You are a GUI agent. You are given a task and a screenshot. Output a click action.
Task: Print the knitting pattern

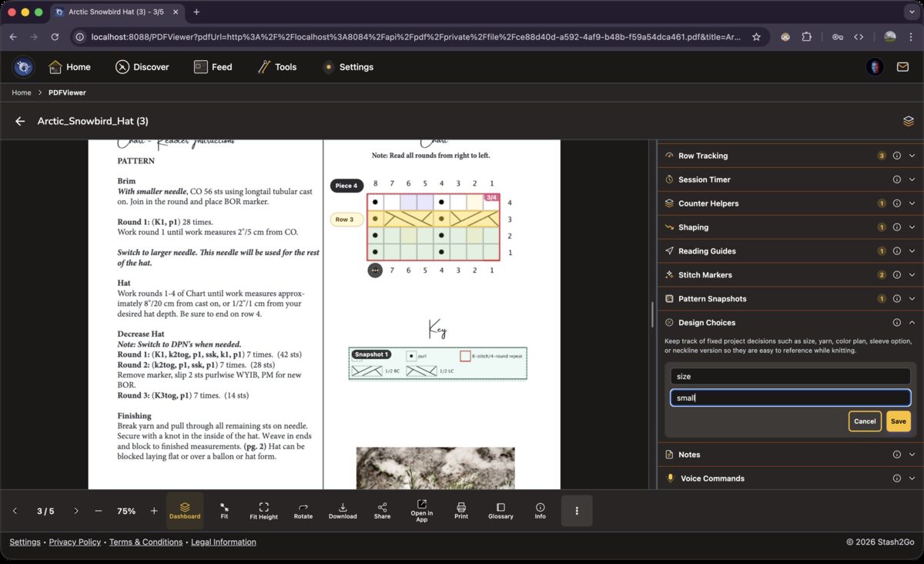[461, 509]
